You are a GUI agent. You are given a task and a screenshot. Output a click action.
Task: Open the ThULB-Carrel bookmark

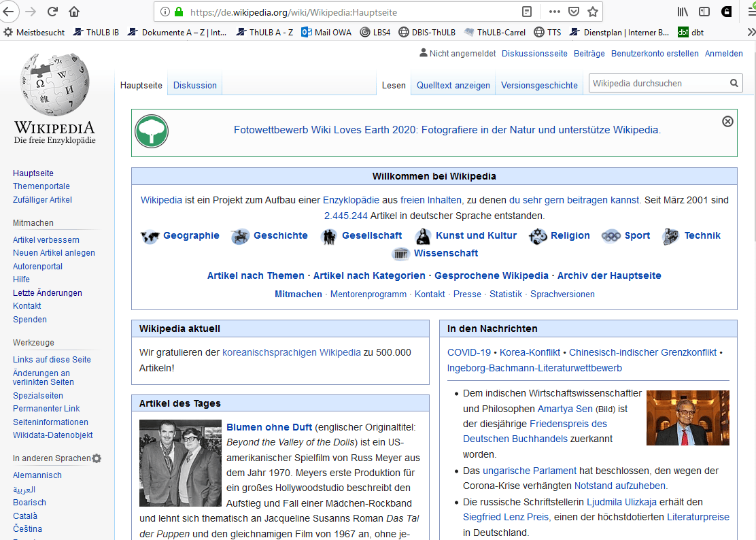[495, 32]
